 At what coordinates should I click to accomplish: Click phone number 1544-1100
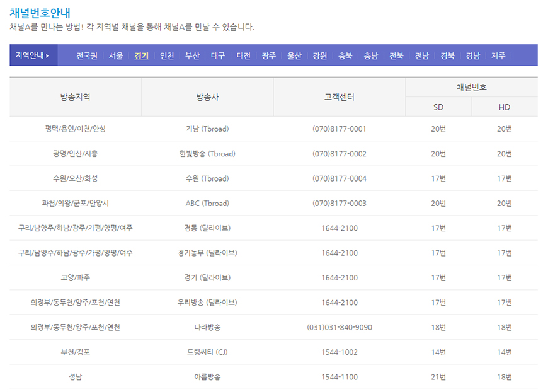coord(340,377)
